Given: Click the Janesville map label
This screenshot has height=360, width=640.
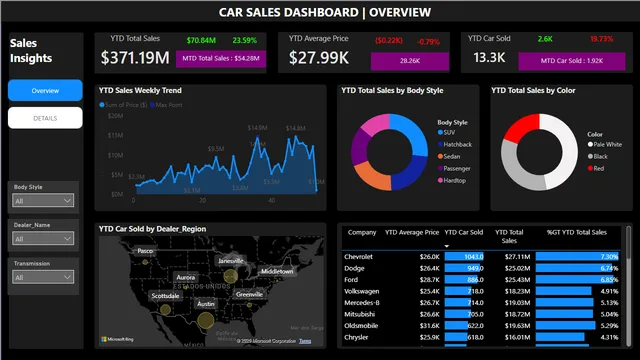Looking at the screenshot, I should pyautogui.click(x=231, y=261).
